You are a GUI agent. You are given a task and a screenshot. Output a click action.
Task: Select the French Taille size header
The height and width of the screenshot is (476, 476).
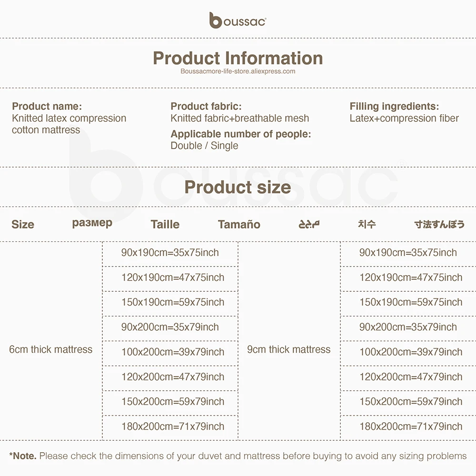coord(165,224)
